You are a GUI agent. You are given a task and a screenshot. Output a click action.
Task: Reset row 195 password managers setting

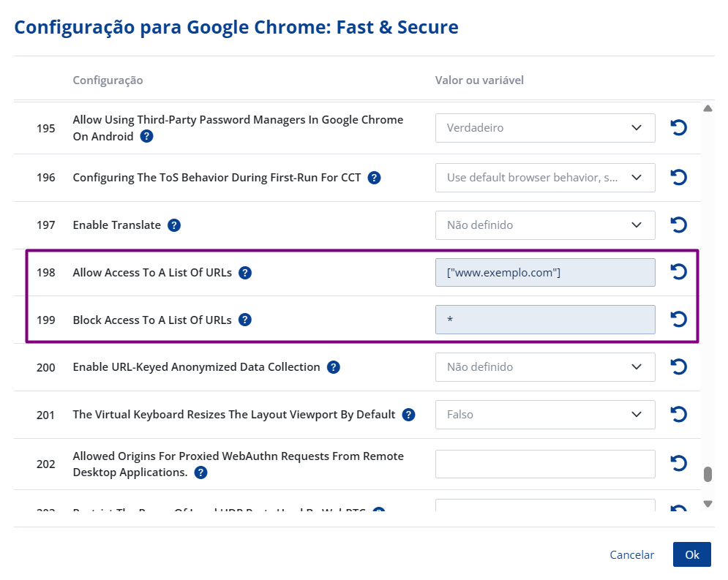(678, 128)
